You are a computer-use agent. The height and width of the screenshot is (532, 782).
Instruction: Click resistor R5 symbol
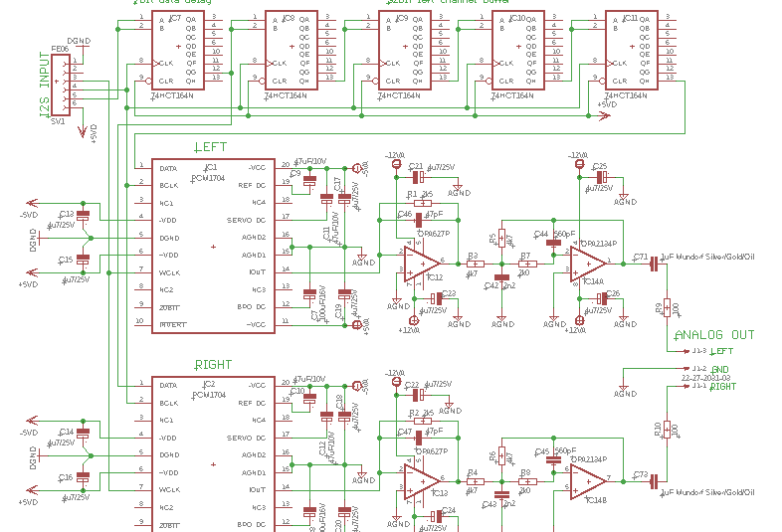pyautogui.click(x=501, y=238)
